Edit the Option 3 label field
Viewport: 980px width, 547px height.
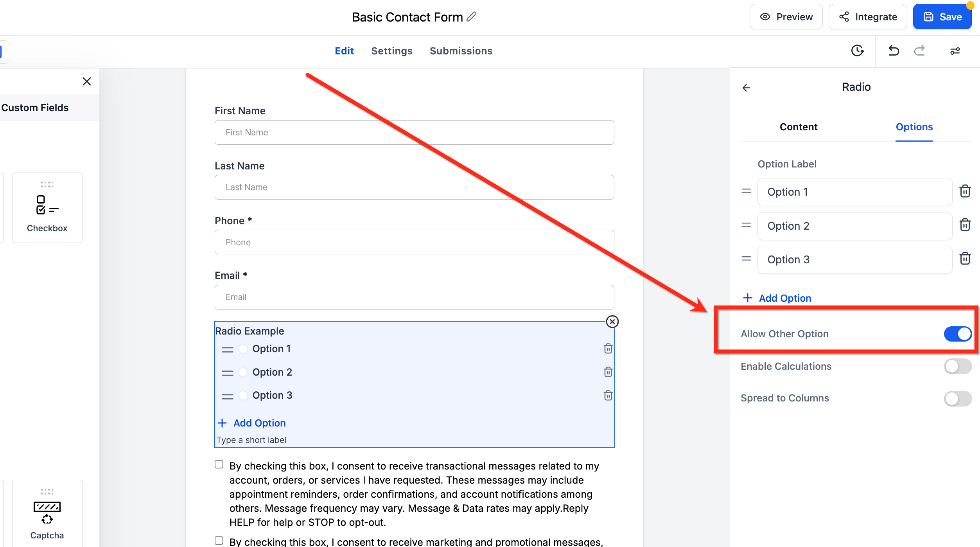(x=854, y=259)
